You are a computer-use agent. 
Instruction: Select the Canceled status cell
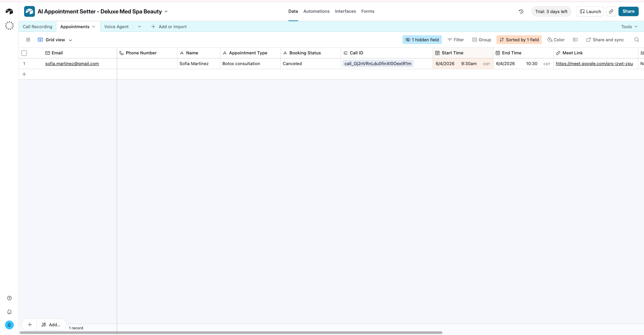pyautogui.click(x=311, y=63)
